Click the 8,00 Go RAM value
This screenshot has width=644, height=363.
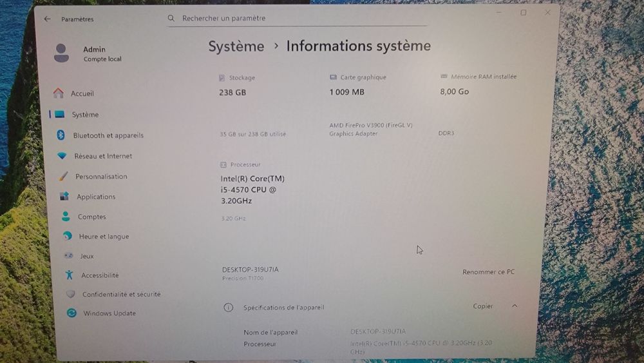[x=454, y=92]
